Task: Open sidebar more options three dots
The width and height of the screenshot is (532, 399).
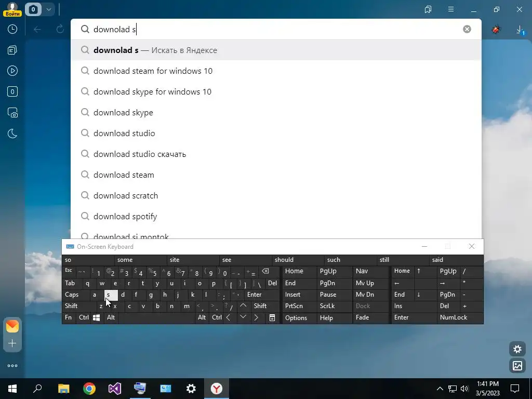Action: (12, 366)
